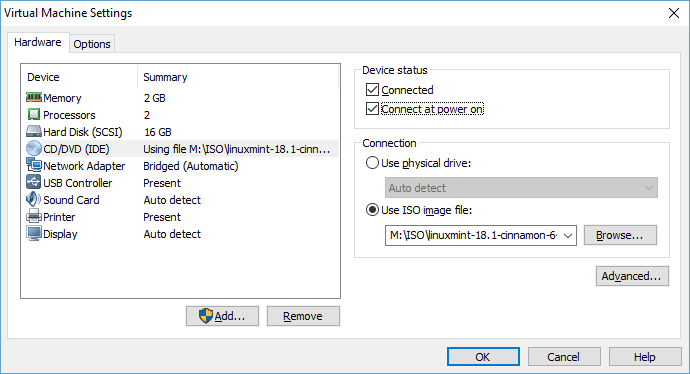The width and height of the screenshot is (690, 374).
Task: Click the Cancel button
Action: 564,356
